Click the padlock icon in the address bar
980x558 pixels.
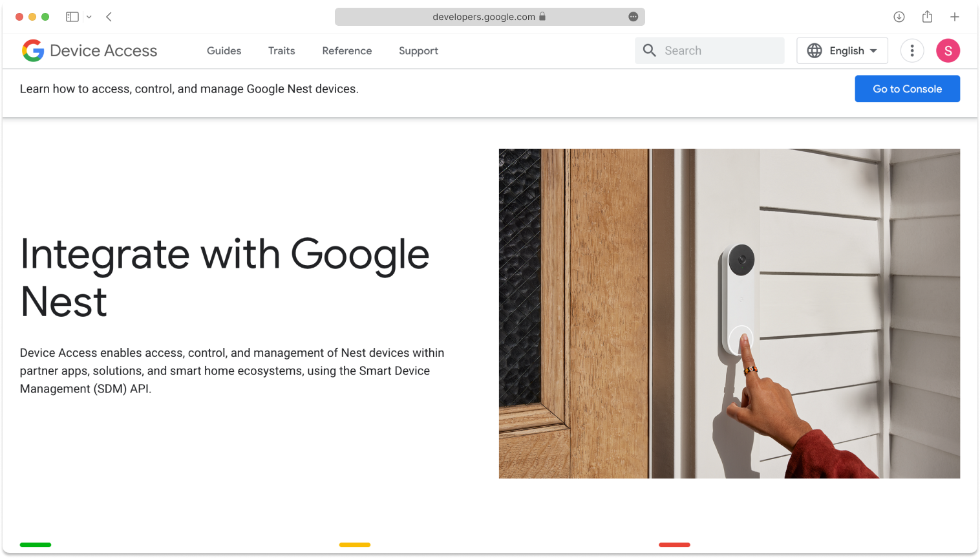[543, 17]
